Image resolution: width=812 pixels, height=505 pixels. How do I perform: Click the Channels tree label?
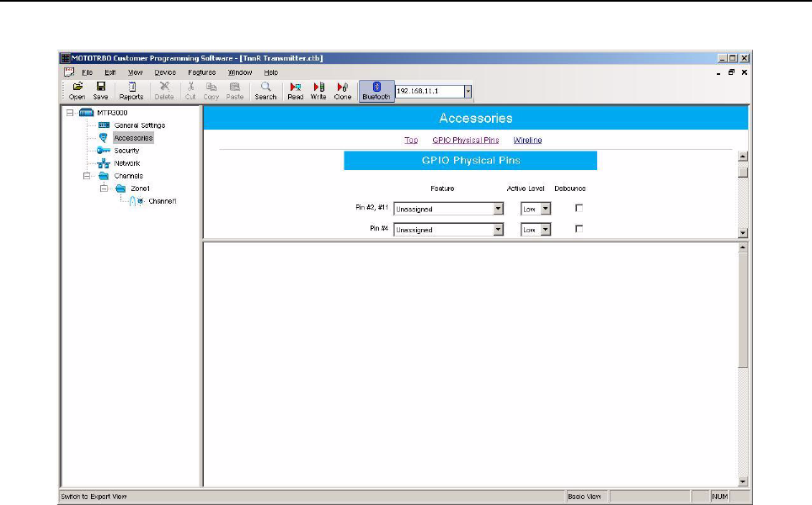coord(128,176)
